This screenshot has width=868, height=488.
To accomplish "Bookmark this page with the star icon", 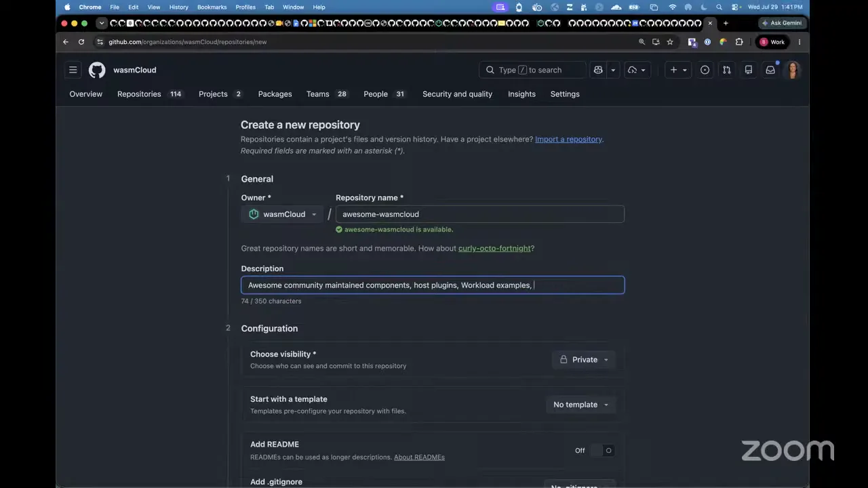I will [x=670, y=42].
